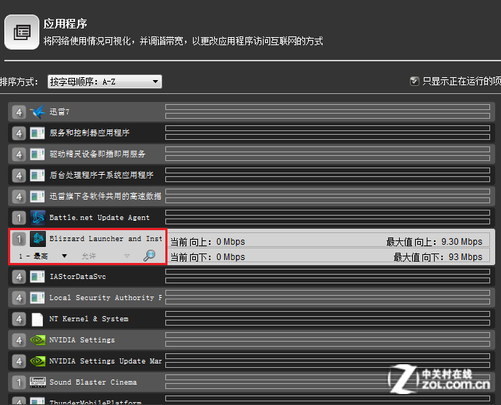This screenshot has width=501, height=405.
Task: Select the 驱动精灵设备即插即用服务 label
Action: pos(97,154)
